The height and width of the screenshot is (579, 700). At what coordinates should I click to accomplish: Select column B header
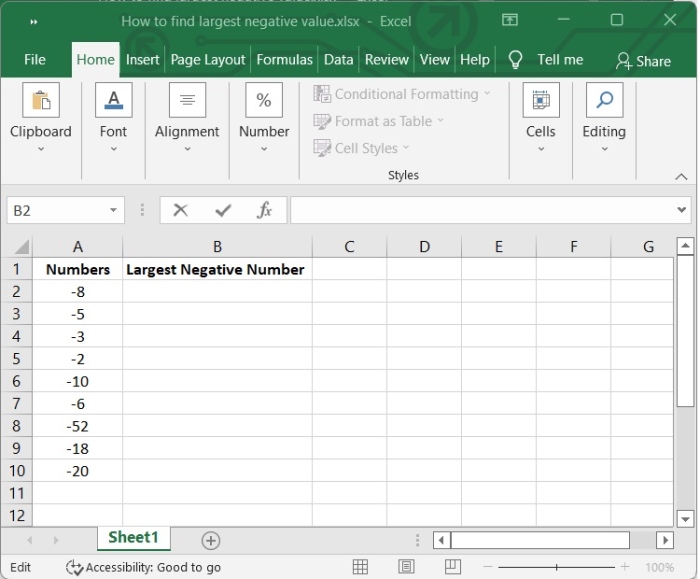click(217, 246)
